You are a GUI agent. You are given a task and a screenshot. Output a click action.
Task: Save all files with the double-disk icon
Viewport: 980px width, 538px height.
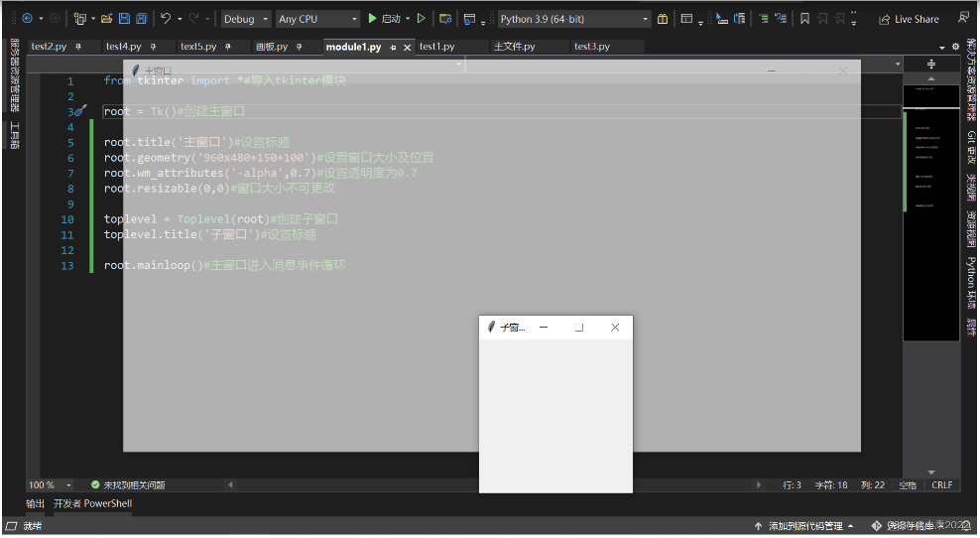[x=141, y=19]
